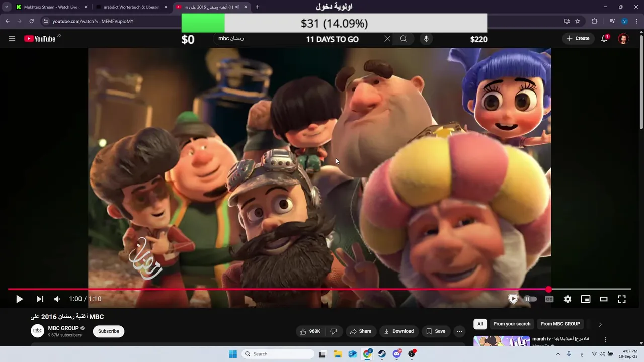The width and height of the screenshot is (644, 362).
Task: Enter full screen mode
Action: point(622,299)
